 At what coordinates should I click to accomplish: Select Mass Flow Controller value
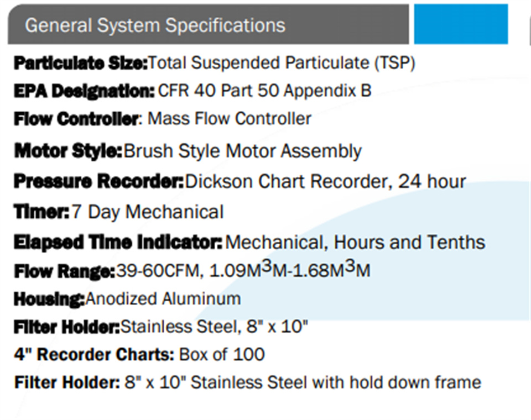229,119
